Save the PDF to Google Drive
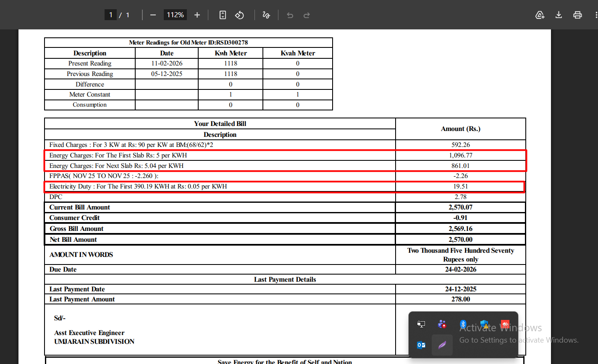This screenshot has width=598, height=364. (540, 15)
